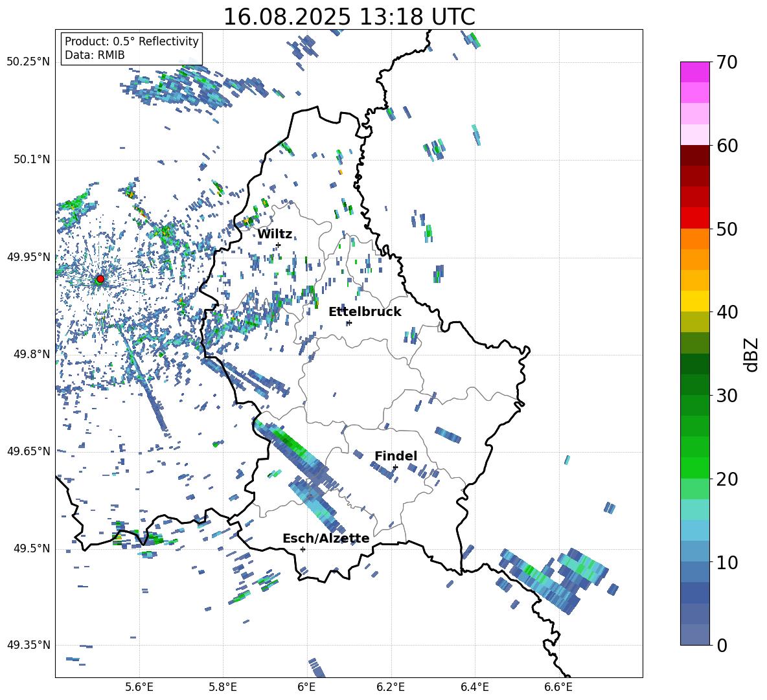Click the Data: RMIB text

tap(95, 55)
